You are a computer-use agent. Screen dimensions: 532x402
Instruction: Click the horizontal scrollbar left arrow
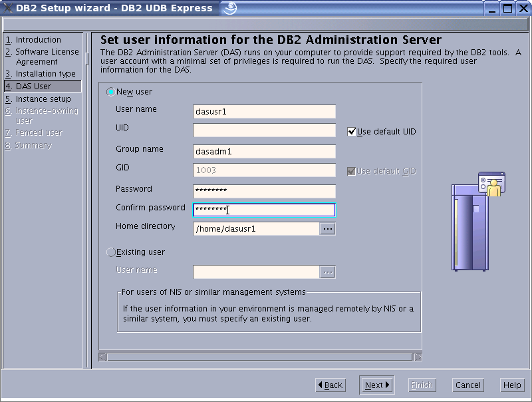point(103,357)
